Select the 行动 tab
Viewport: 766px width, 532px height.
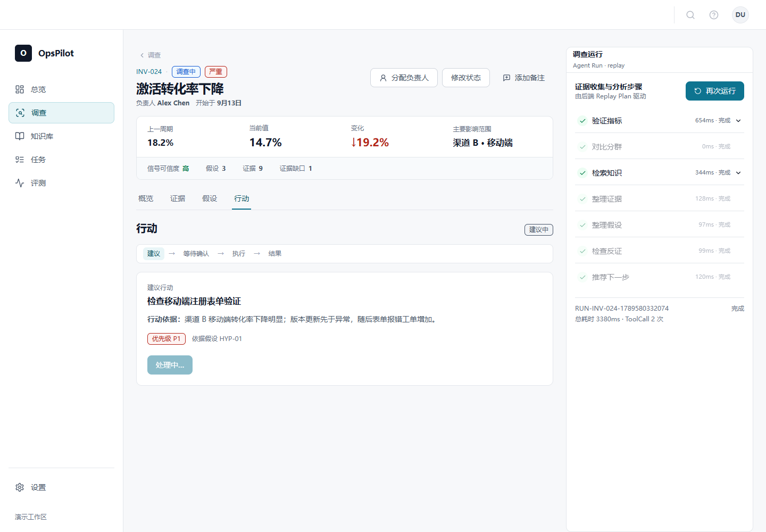tap(242, 198)
